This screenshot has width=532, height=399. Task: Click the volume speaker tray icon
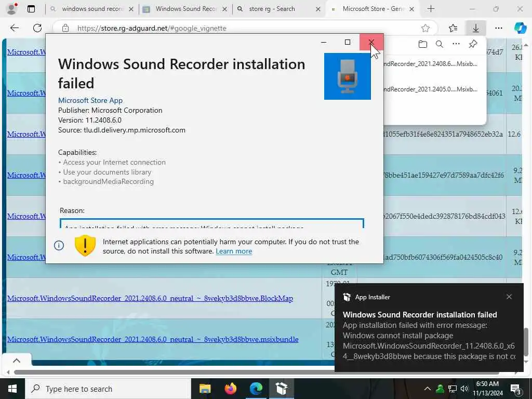click(464, 389)
